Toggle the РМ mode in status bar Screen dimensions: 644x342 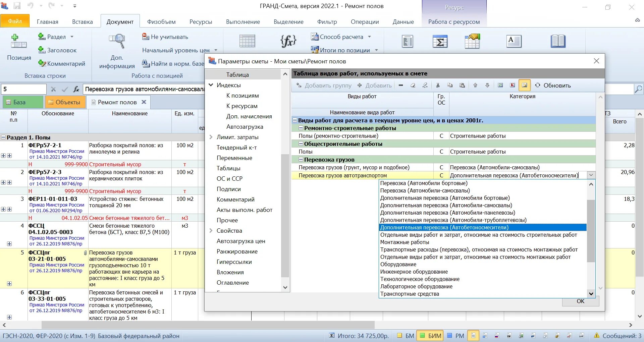[455, 336]
